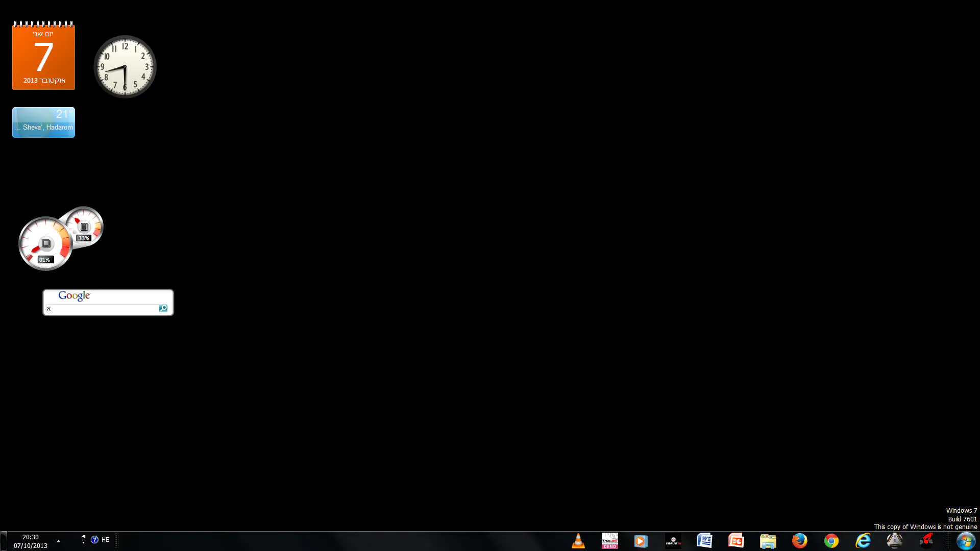Viewport: 980px width, 551px height.
Task: Open the HE language selector
Action: [105, 540]
